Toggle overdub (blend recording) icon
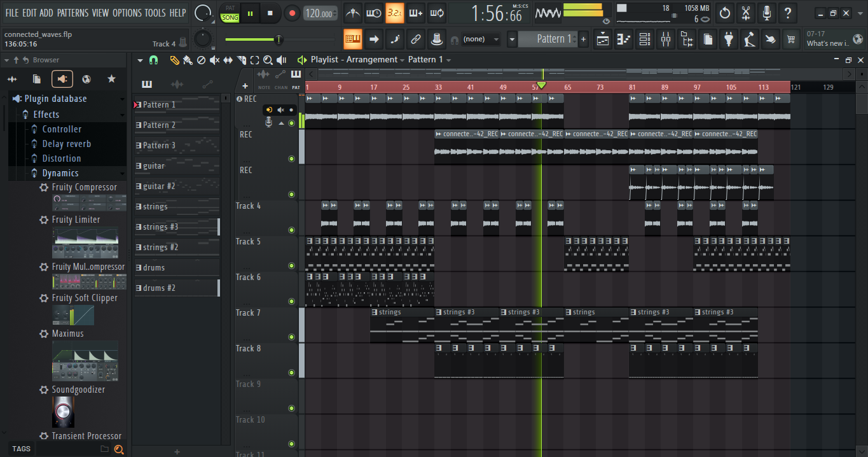The width and height of the screenshot is (868, 457). [x=415, y=13]
